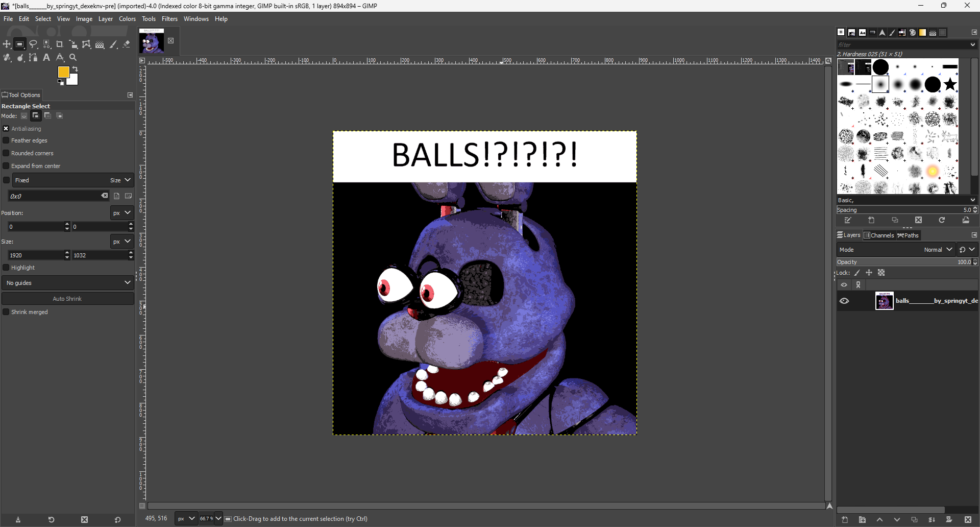Viewport: 980px width, 527px height.
Task: Enable the Rounded corners checkbox
Action: tap(6, 153)
